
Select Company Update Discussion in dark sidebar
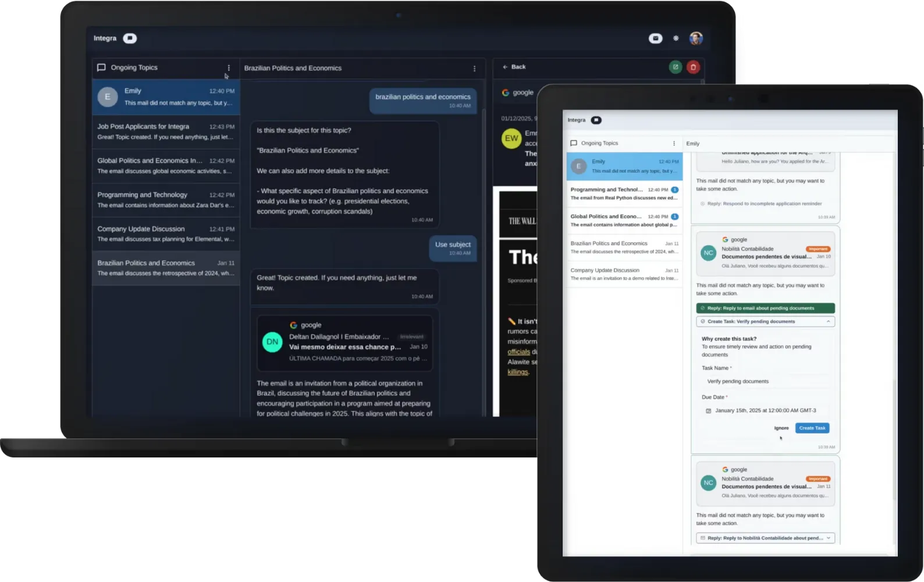coord(166,234)
